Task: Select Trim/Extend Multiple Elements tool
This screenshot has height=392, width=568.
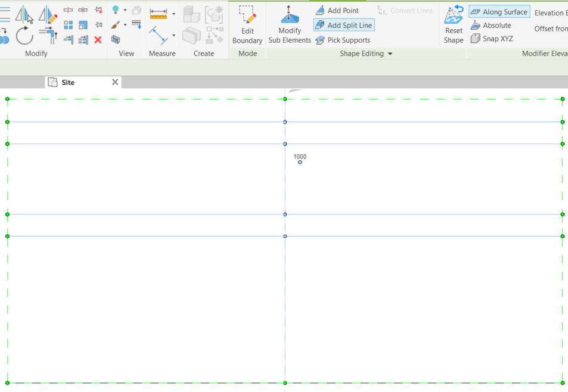Action: [83, 39]
